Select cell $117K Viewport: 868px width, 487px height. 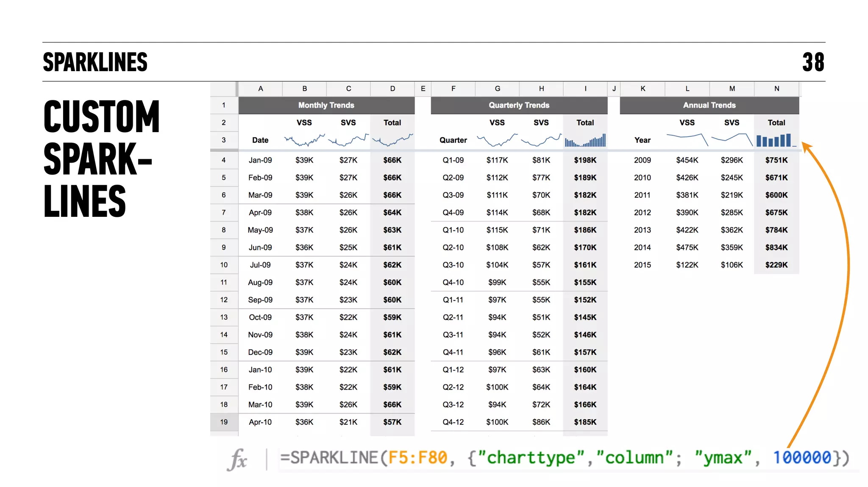coord(497,160)
